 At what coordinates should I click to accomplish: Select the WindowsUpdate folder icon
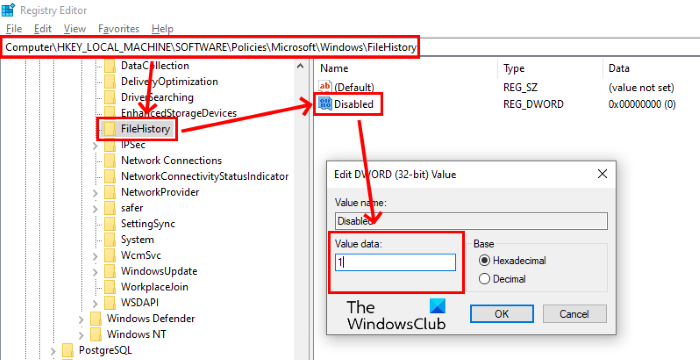(x=110, y=272)
